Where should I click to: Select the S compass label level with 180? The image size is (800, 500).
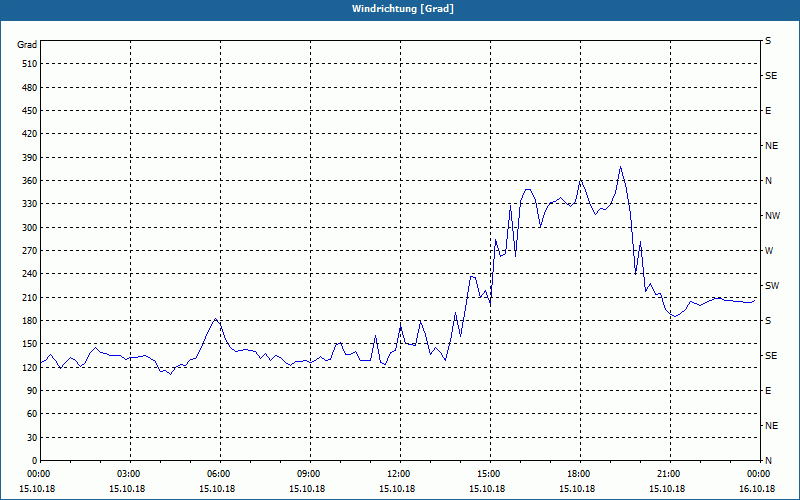768,321
